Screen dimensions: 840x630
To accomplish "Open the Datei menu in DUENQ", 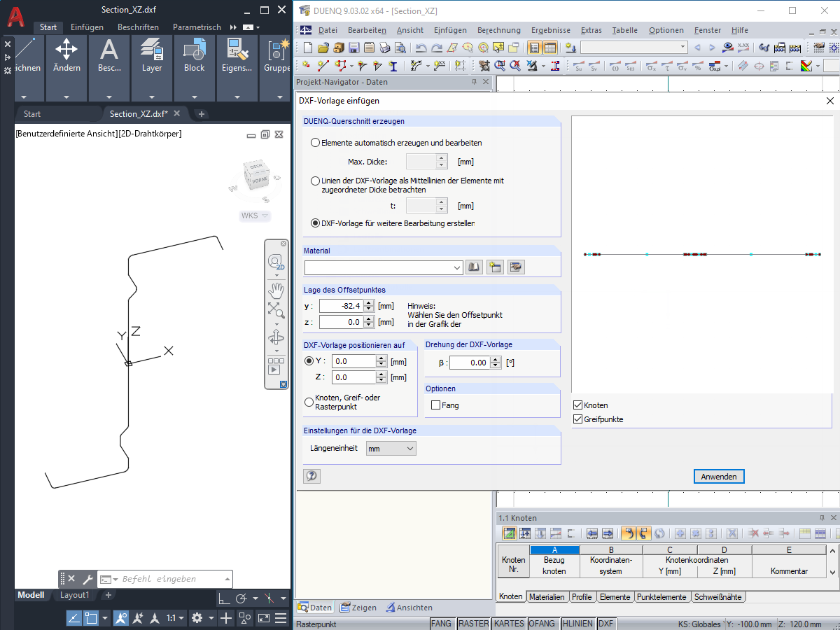I will click(328, 30).
